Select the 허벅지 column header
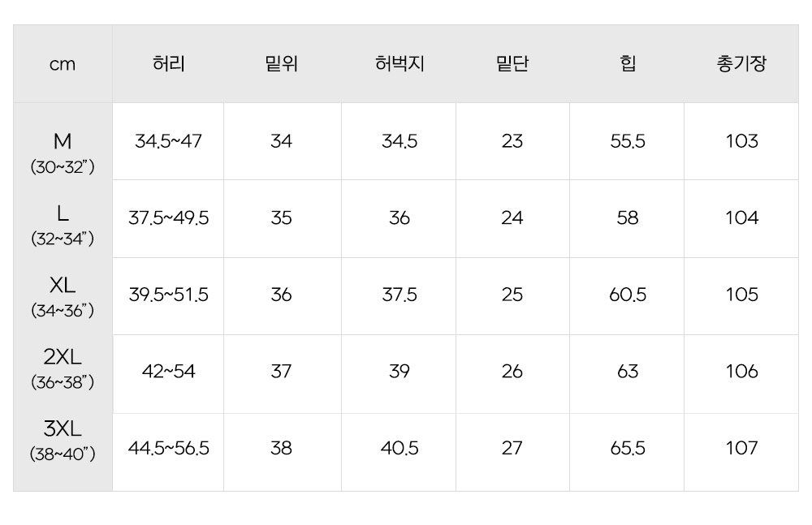The height and width of the screenshot is (525, 812). pos(400,64)
